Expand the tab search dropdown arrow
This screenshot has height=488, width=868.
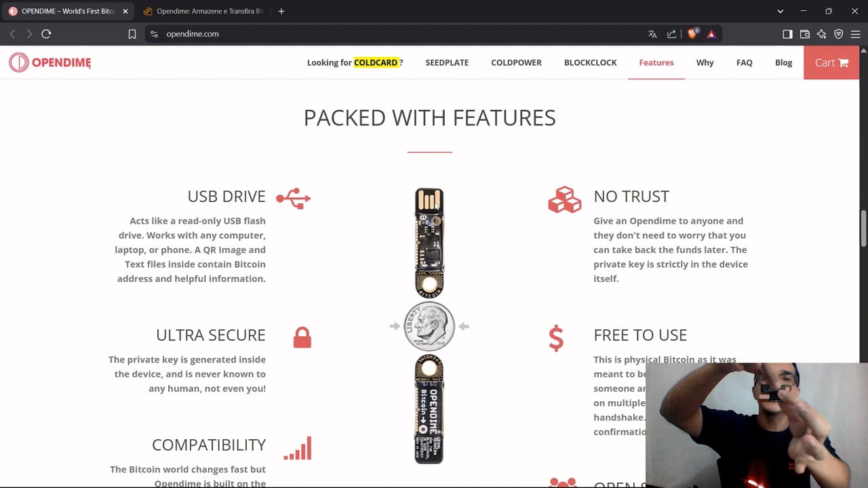tap(780, 11)
